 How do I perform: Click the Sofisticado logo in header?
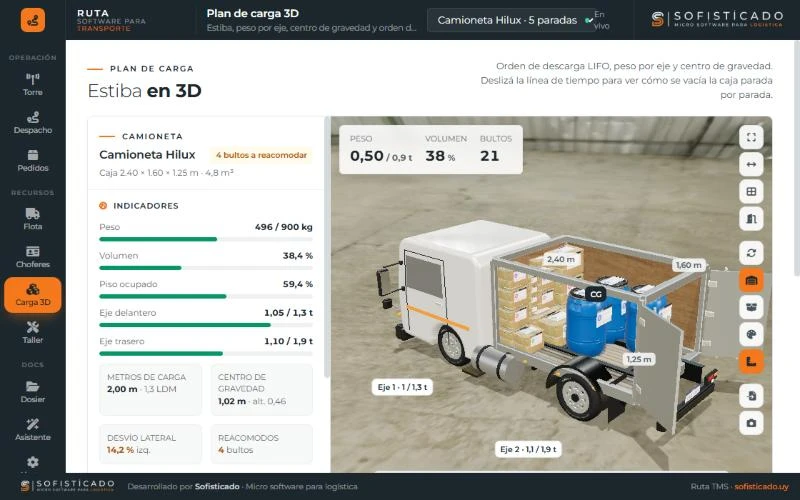[x=717, y=19]
